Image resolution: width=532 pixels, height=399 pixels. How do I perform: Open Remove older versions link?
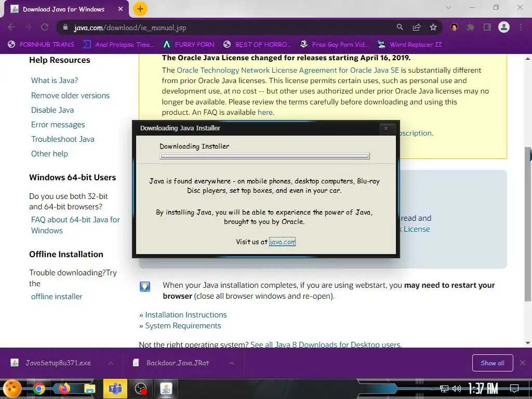pyautogui.click(x=70, y=96)
